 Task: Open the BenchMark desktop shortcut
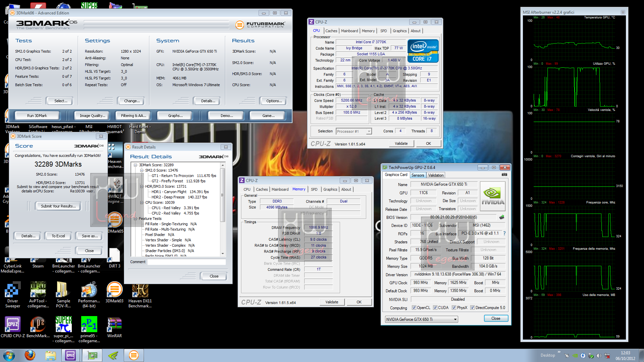(38, 327)
